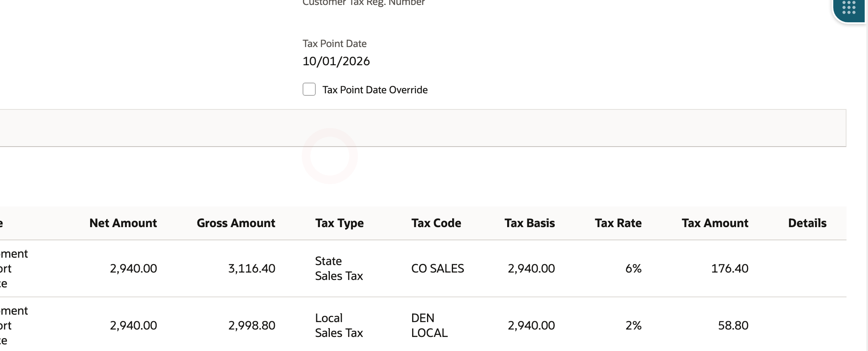Select Net Amount in the CO SALES row

(134, 268)
